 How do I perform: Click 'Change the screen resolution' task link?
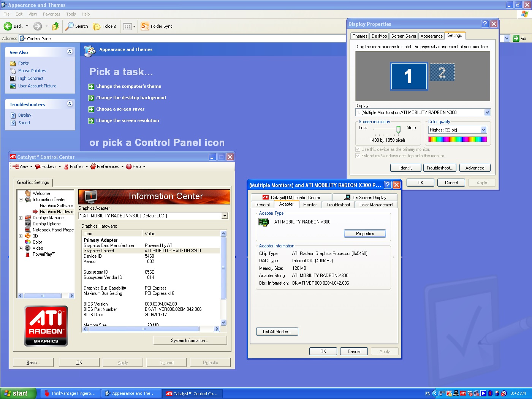(x=128, y=120)
